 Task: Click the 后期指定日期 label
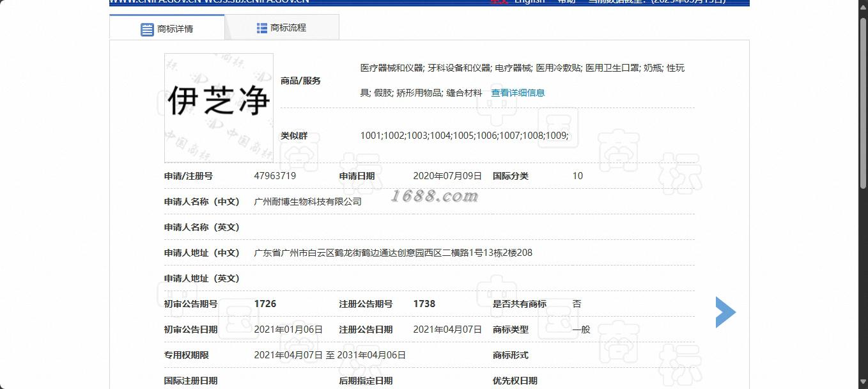[366, 381]
